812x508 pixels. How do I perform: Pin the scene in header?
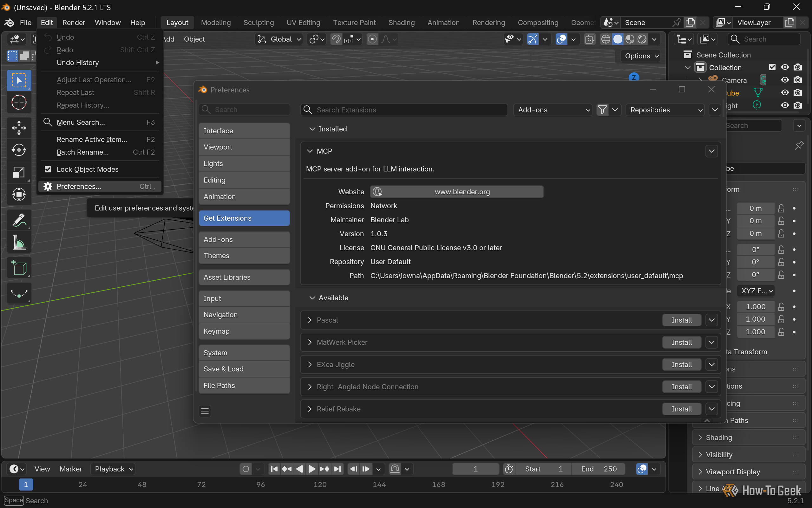click(677, 23)
